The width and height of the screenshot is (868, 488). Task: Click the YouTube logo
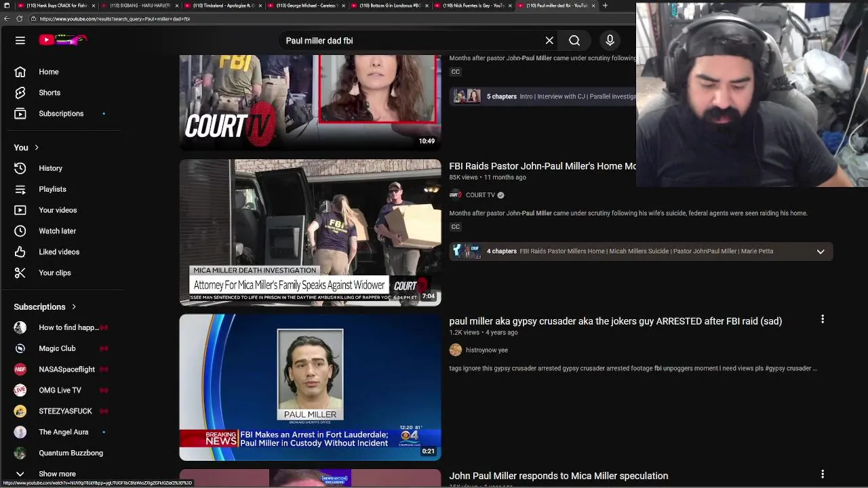point(62,40)
